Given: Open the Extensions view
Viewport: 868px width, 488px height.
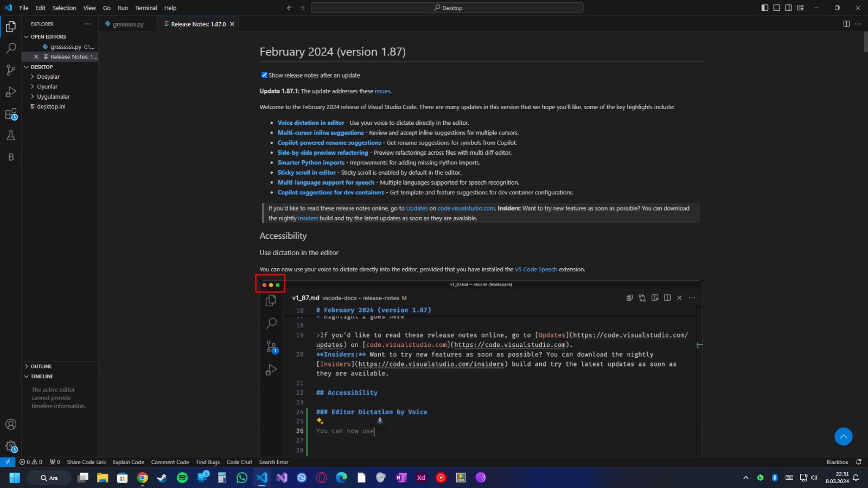Looking at the screenshot, I should (11, 114).
